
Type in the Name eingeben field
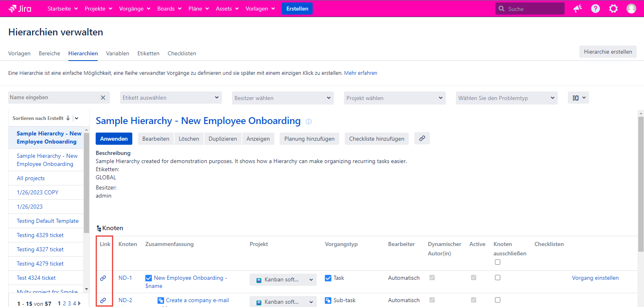click(53, 98)
